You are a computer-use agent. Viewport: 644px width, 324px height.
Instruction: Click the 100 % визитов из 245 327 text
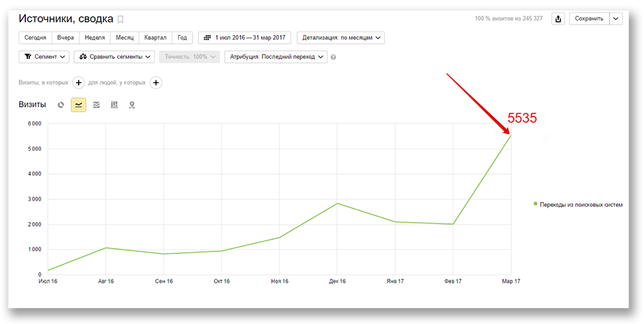coord(509,18)
